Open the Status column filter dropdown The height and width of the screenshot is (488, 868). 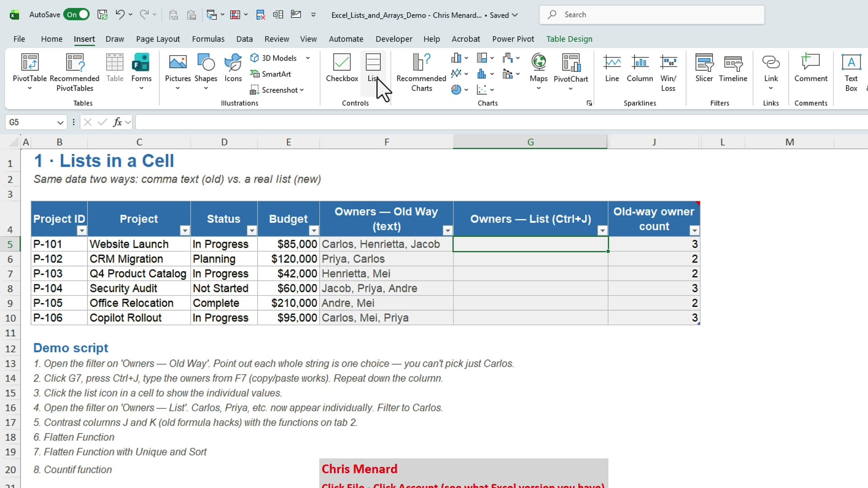tap(252, 231)
